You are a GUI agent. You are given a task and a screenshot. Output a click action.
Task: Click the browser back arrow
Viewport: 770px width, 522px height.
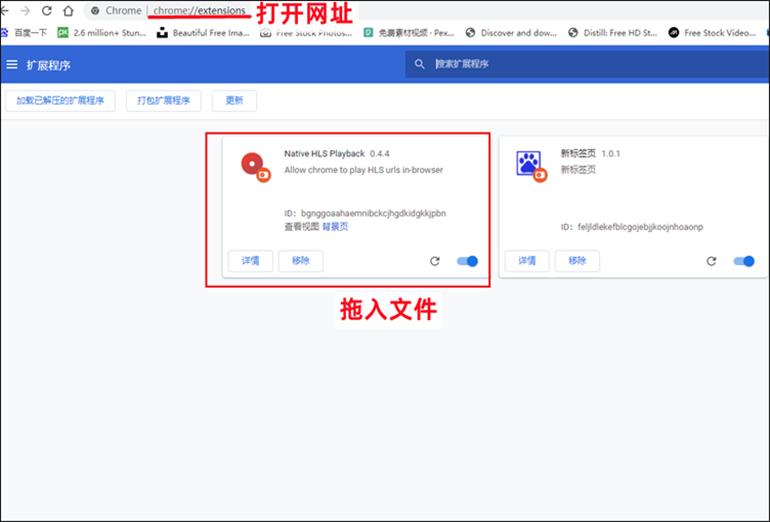click(4, 11)
